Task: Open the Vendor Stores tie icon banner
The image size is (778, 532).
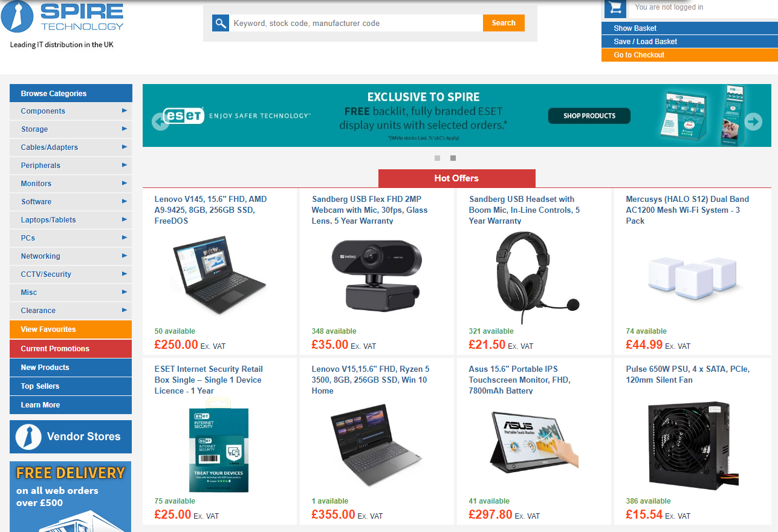Action: pyautogui.click(x=71, y=436)
